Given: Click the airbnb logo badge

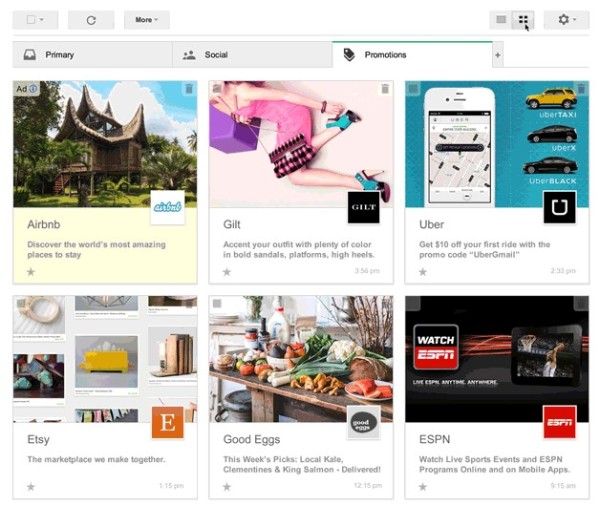Looking at the screenshot, I should 168,207.
